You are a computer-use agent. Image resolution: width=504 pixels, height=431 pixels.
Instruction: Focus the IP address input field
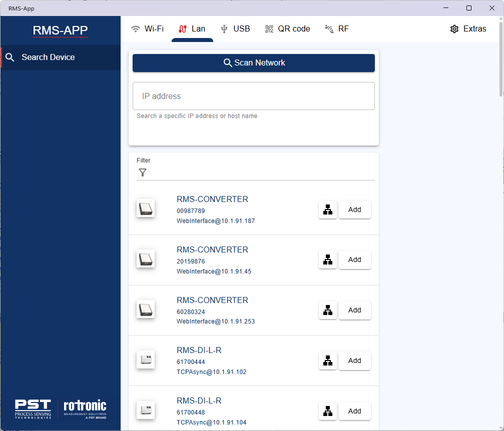[x=253, y=96]
